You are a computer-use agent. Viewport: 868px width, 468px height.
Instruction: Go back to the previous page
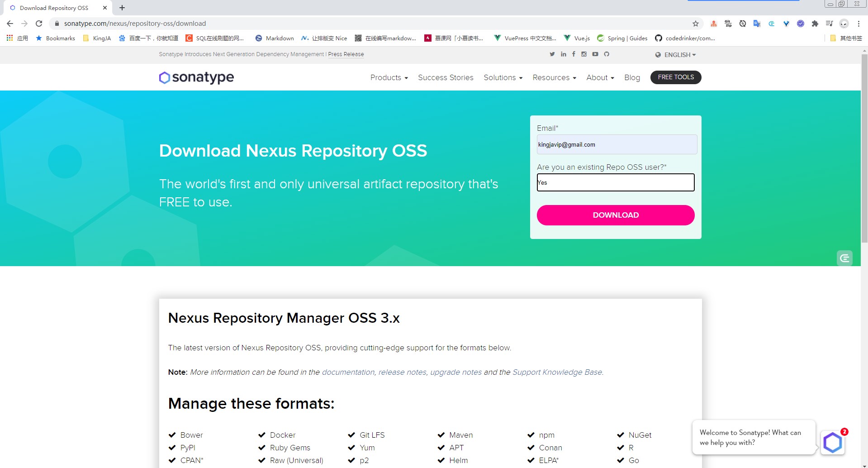pyautogui.click(x=10, y=24)
